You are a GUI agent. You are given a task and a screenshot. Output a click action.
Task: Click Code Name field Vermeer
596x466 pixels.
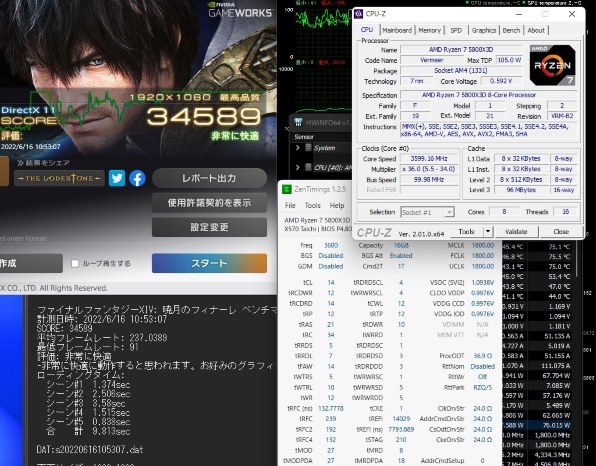point(431,60)
